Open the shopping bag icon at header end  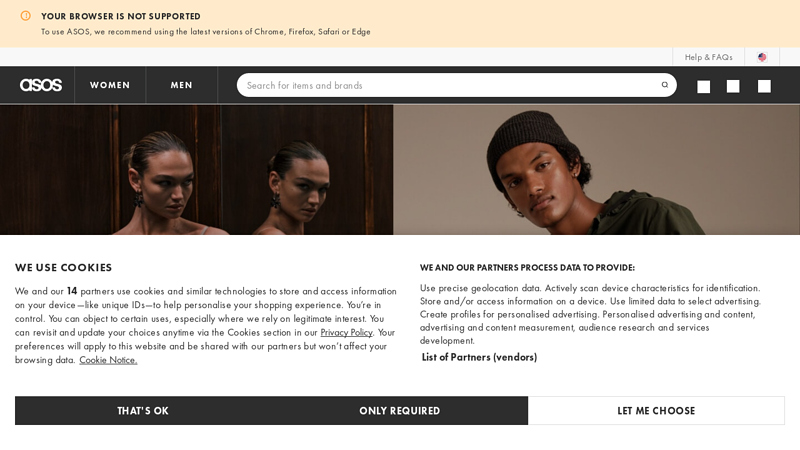764,87
